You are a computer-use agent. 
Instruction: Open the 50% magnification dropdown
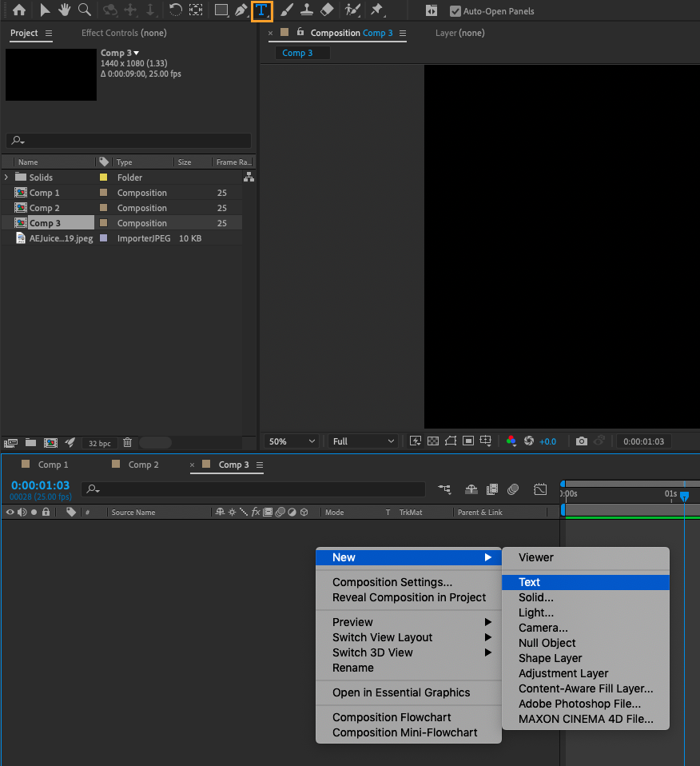tap(292, 441)
